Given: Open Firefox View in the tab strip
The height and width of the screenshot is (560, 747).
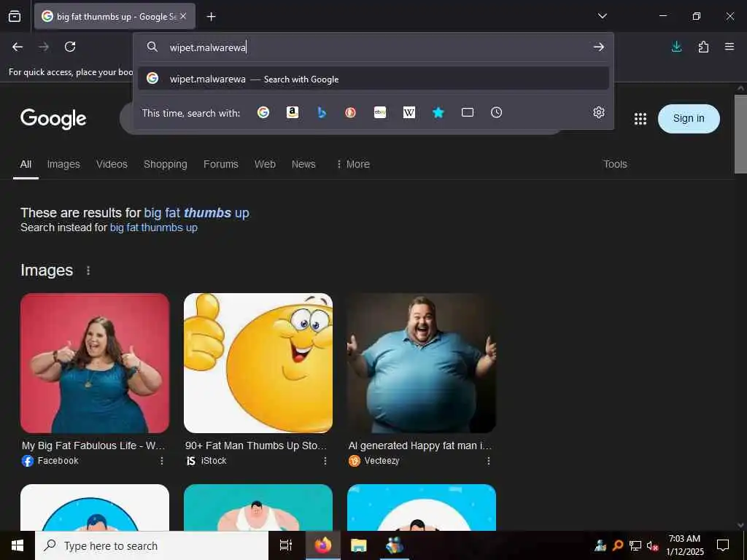Looking at the screenshot, I should [x=15, y=16].
